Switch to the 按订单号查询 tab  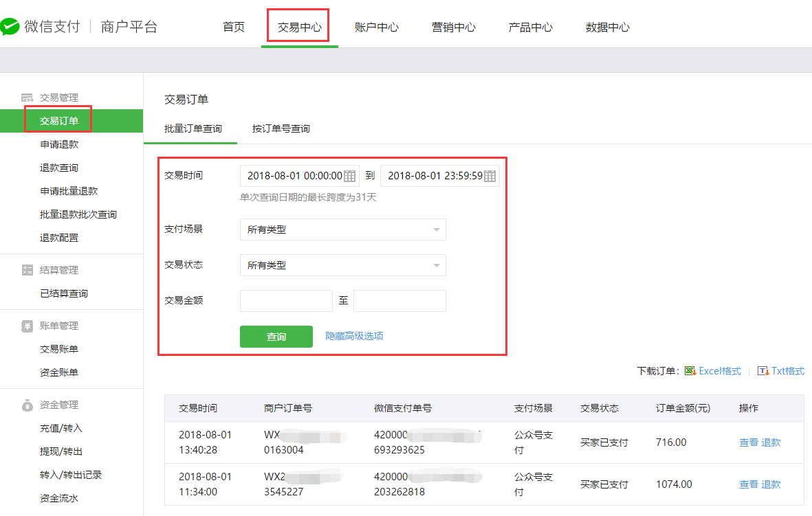(281, 128)
